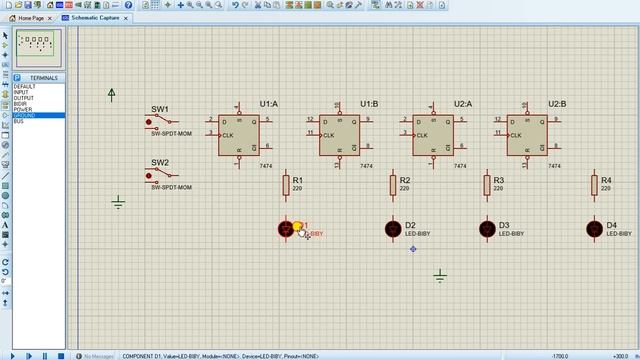Image resolution: width=640 pixels, height=360 pixels.
Task: Cut selection with the scissors icon
Action: pos(258,5)
